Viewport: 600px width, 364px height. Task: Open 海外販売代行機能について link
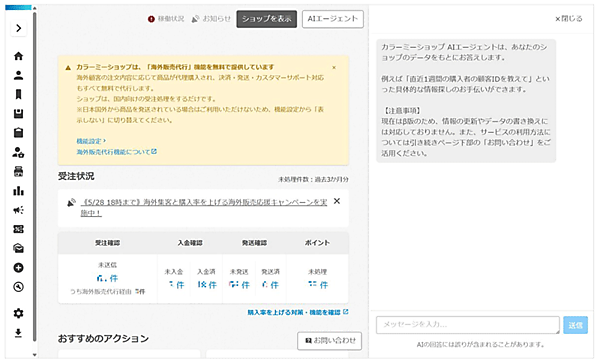coord(116,152)
